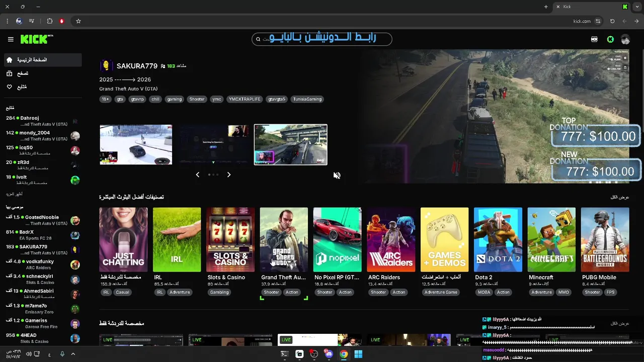Open the Slots & Casino category card
The height and width of the screenshot is (362, 644).
coord(230,240)
